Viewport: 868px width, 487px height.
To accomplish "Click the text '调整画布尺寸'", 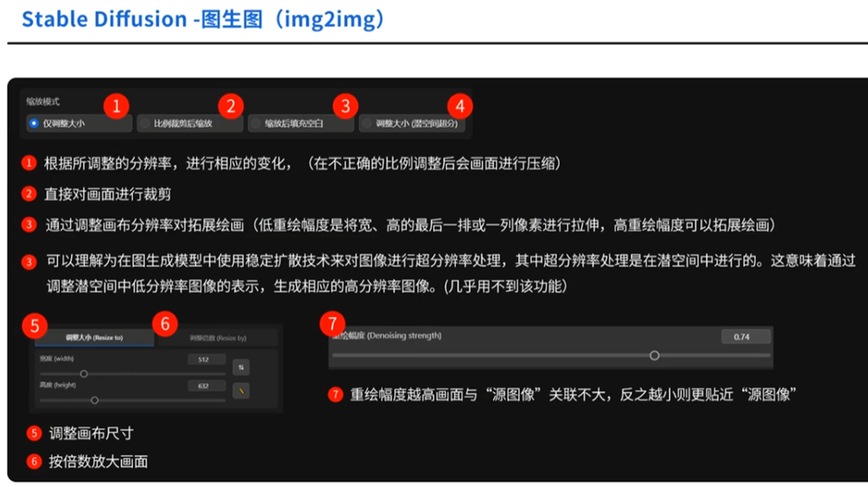I will point(91,433).
